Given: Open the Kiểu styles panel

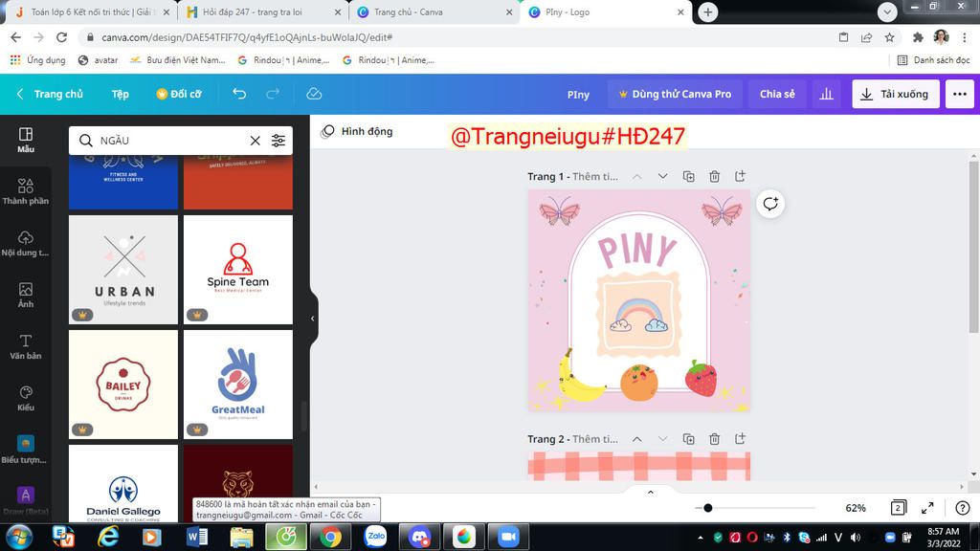Looking at the screenshot, I should tap(26, 399).
